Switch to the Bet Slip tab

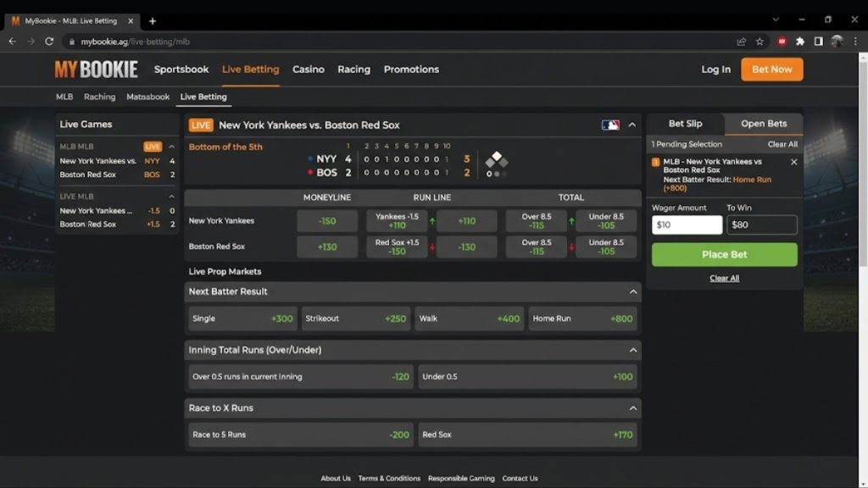(x=685, y=124)
